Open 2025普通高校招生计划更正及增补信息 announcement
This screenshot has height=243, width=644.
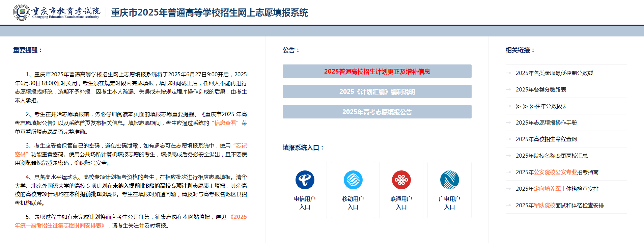pyautogui.click(x=377, y=71)
